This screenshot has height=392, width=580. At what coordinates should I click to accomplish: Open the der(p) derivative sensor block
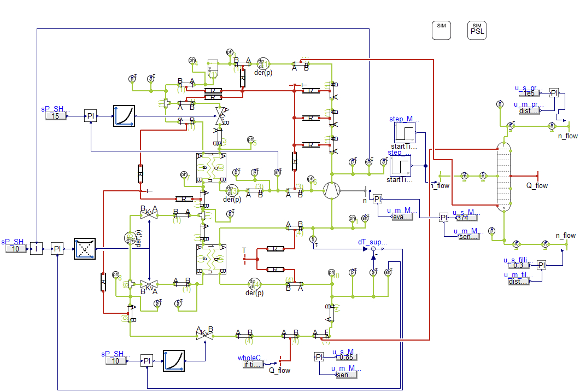(x=263, y=63)
